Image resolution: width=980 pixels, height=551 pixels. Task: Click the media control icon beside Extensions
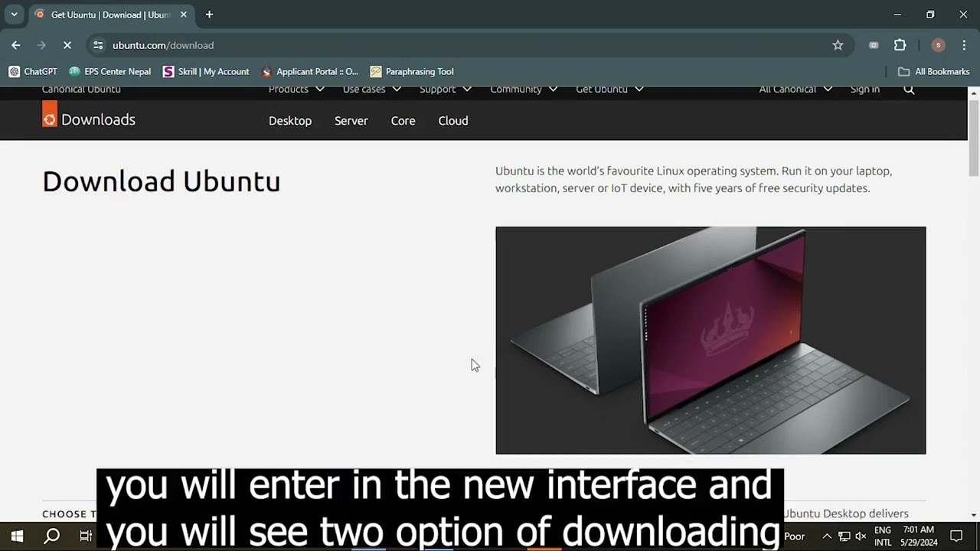click(874, 45)
